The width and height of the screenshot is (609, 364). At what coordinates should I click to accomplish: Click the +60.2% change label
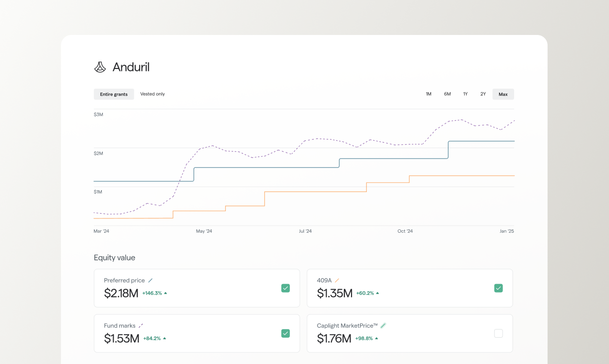[x=365, y=293]
